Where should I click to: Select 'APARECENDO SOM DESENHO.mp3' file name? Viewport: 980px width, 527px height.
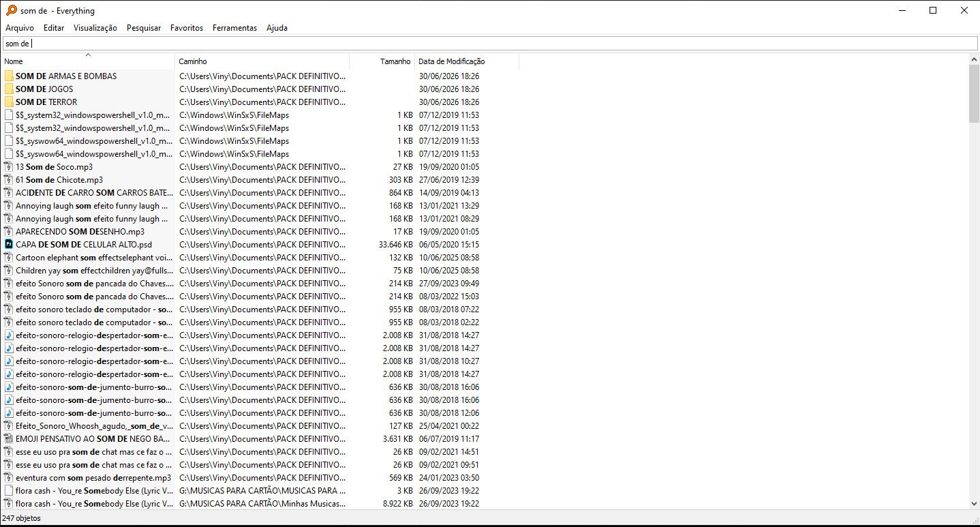point(80,232)
